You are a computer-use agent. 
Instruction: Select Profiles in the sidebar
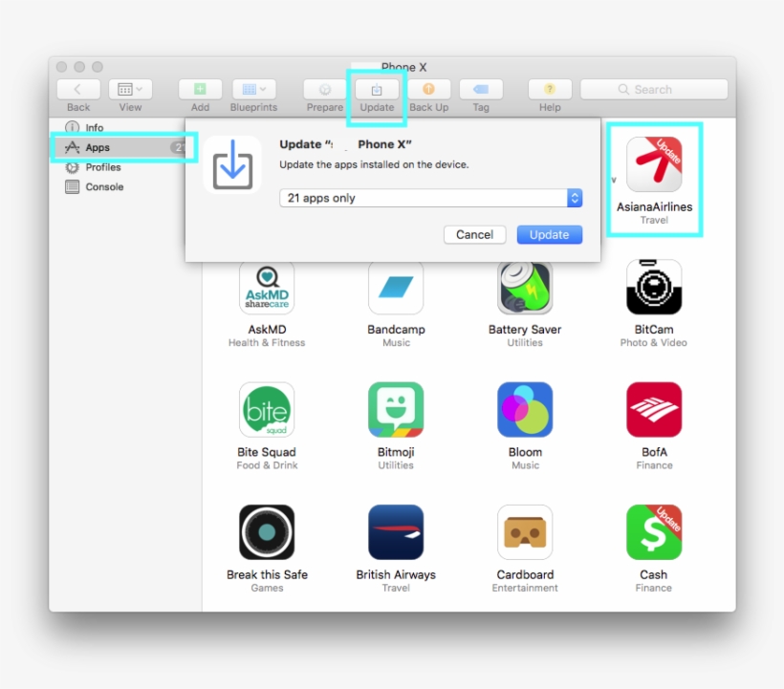[103, 167]
